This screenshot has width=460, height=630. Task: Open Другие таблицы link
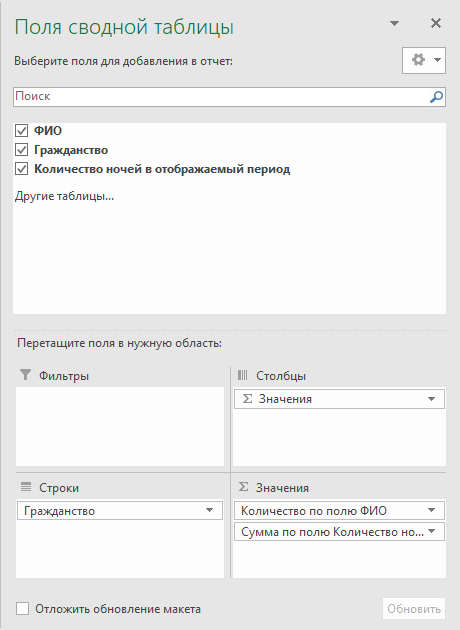tap(64, 196)
